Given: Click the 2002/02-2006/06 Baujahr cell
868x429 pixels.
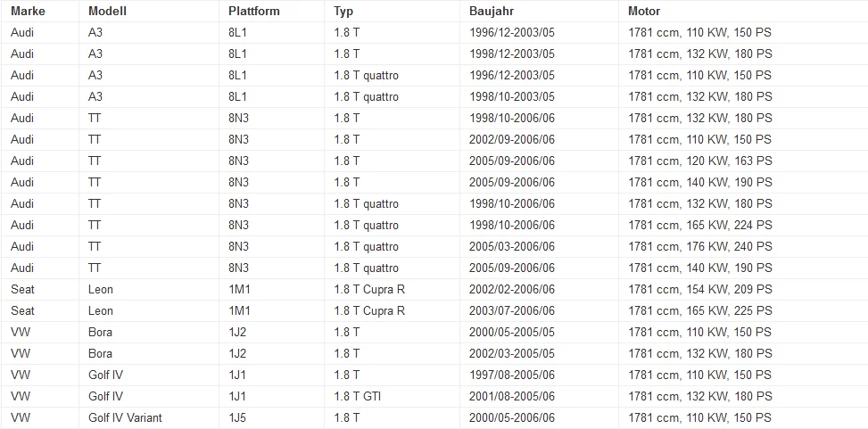Looking at the screenshot, I should click(x=511, y=290).
